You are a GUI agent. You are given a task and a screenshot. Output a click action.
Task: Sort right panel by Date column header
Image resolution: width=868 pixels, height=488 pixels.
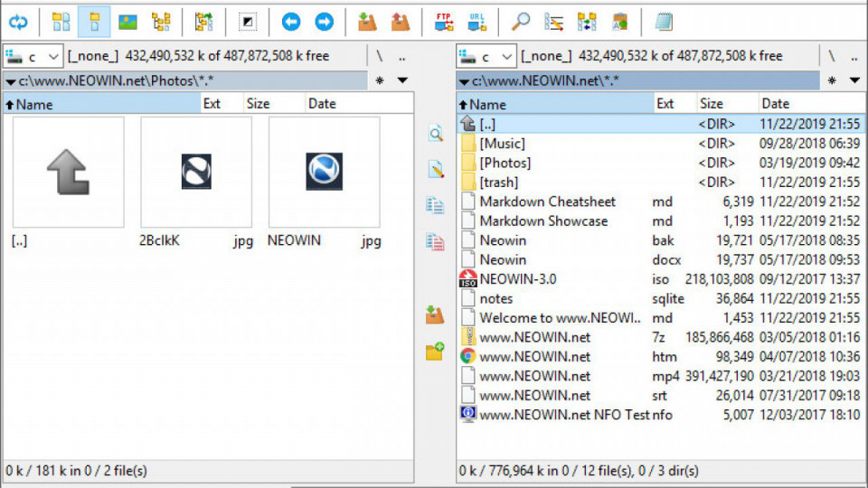point(775,104)
